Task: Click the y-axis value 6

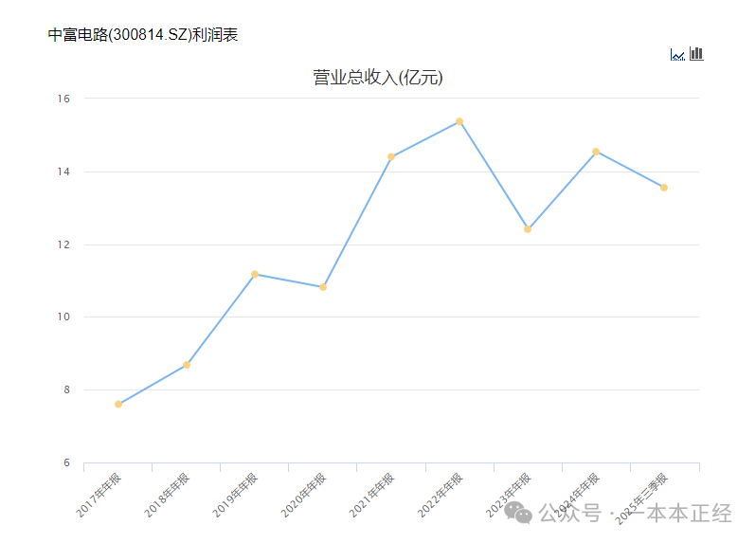Action: (66, 463)
